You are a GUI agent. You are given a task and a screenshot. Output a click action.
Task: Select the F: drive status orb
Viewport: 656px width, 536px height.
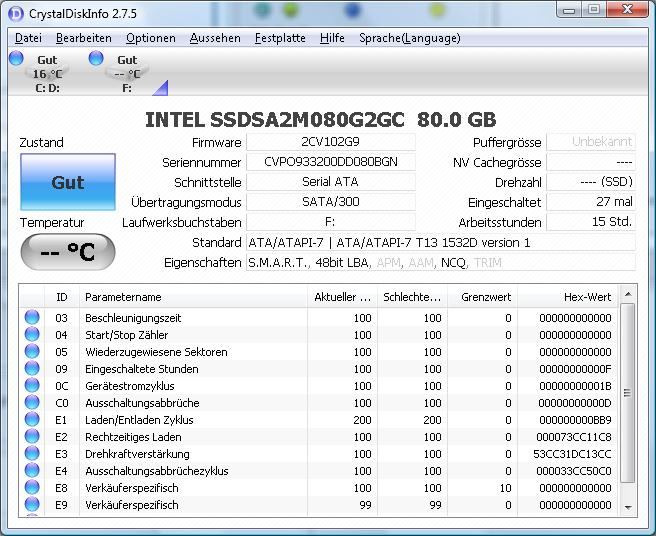coord(96,58)
